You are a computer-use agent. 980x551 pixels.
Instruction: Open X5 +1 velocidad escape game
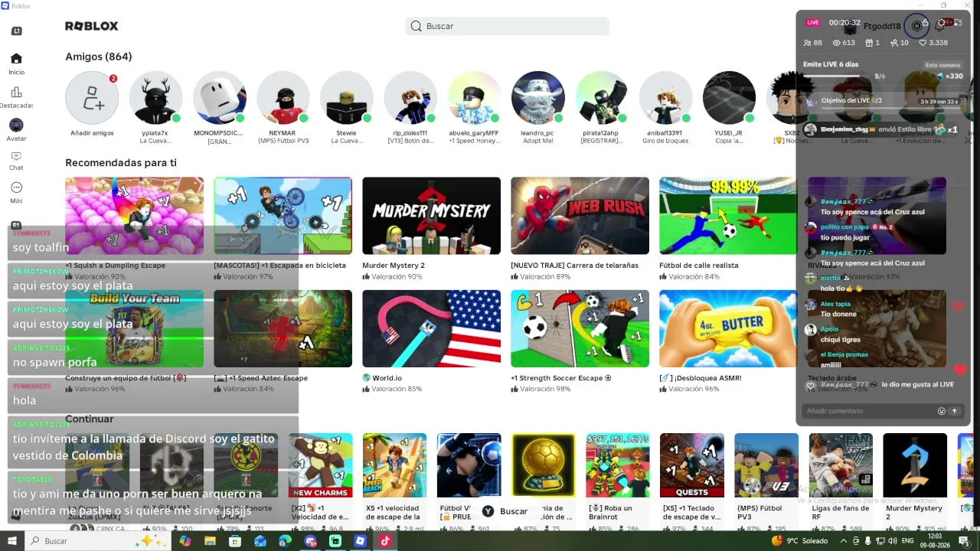tap(394, 465)
